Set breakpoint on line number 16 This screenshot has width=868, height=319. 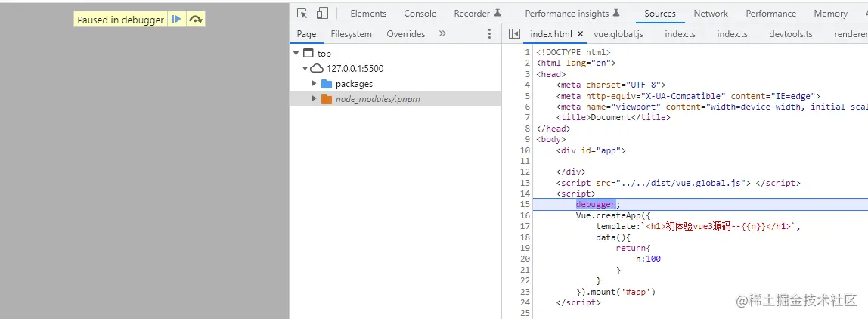point(525,215)
